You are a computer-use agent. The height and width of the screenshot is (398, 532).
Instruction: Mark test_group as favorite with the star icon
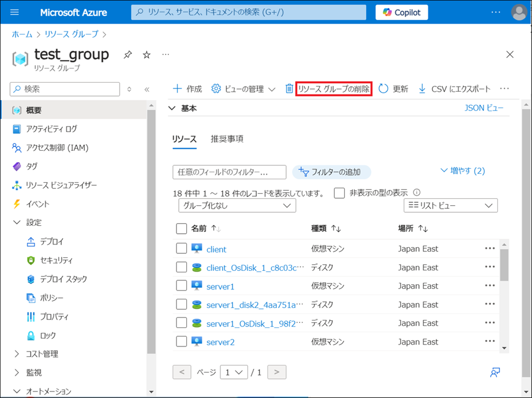147,55
